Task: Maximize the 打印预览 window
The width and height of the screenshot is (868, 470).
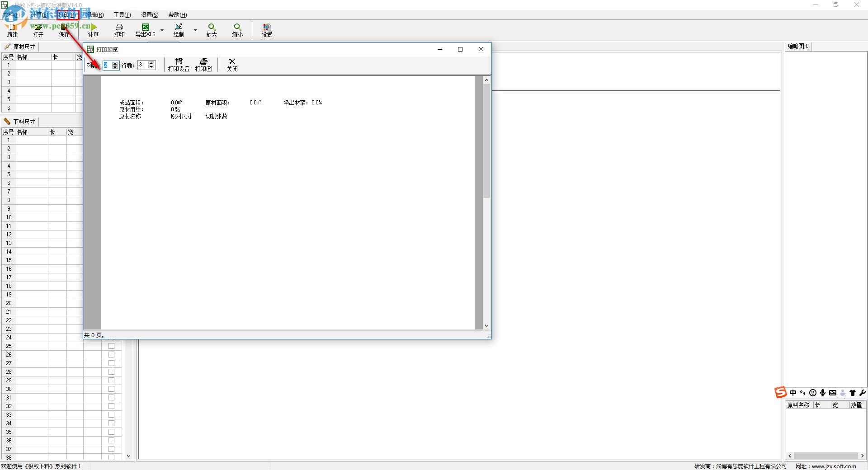Action: (460, 49)
